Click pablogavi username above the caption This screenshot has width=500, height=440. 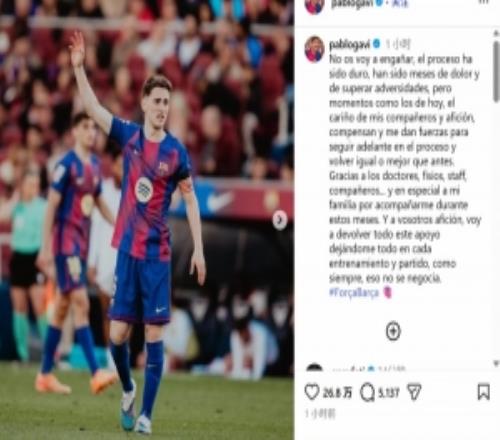350,44
